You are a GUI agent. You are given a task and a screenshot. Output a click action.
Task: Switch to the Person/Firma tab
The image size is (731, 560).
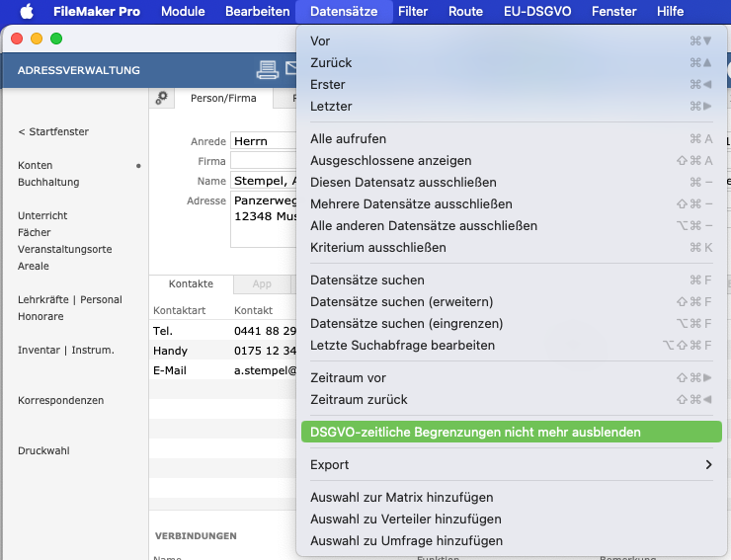point(223,99)
